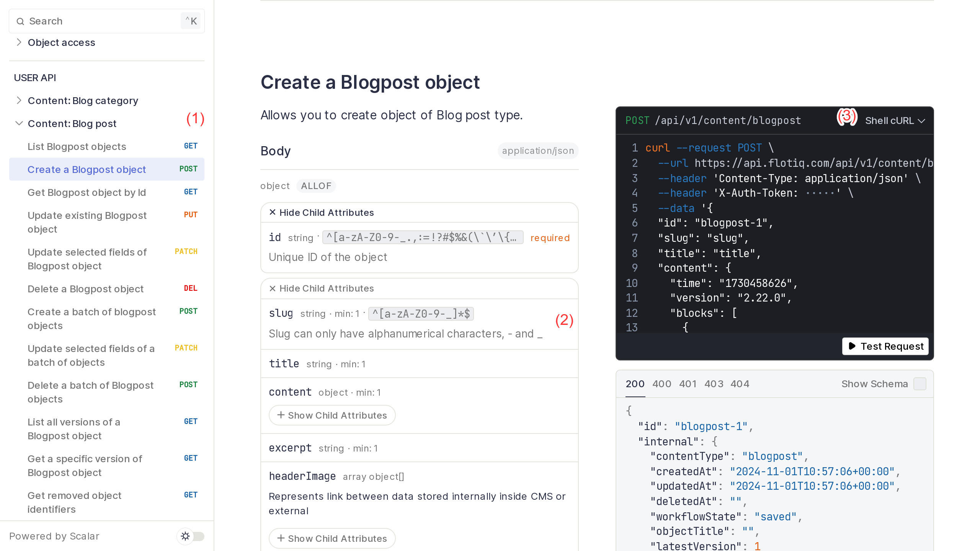The height and width of the screenshot is (551, 980).
Task: Click the Test Request button
Action: (885, 346)
